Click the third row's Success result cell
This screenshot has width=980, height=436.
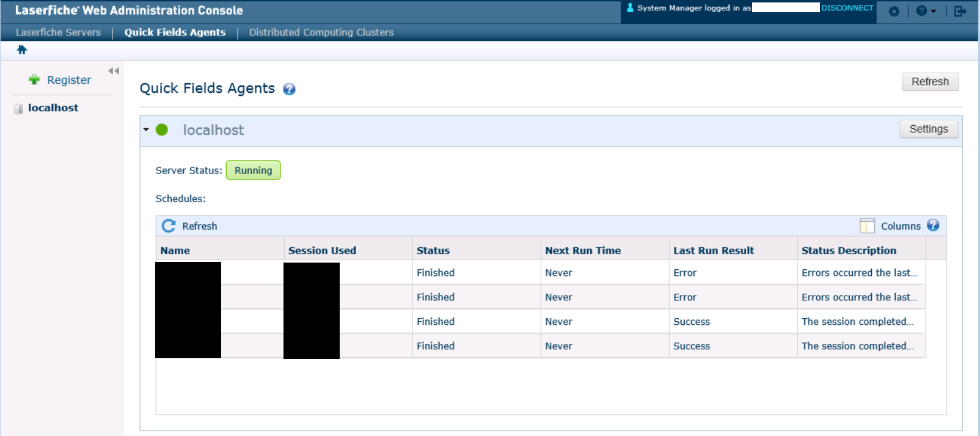coord(733,321)
